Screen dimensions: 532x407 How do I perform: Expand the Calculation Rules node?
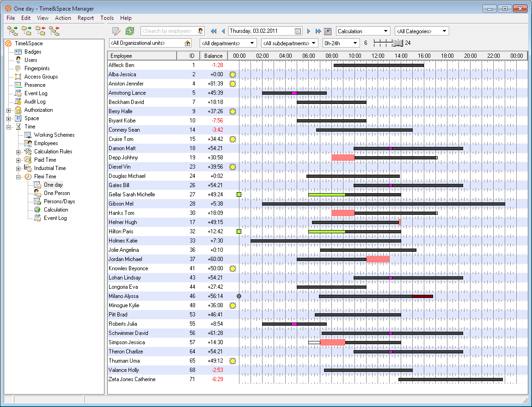[x=18, y=152]
